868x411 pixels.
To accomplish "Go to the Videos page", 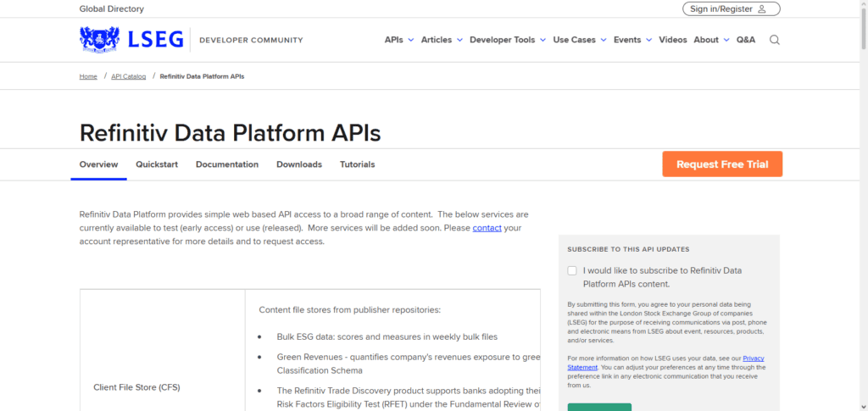I will pyautogui.click(x=672, y=40).
